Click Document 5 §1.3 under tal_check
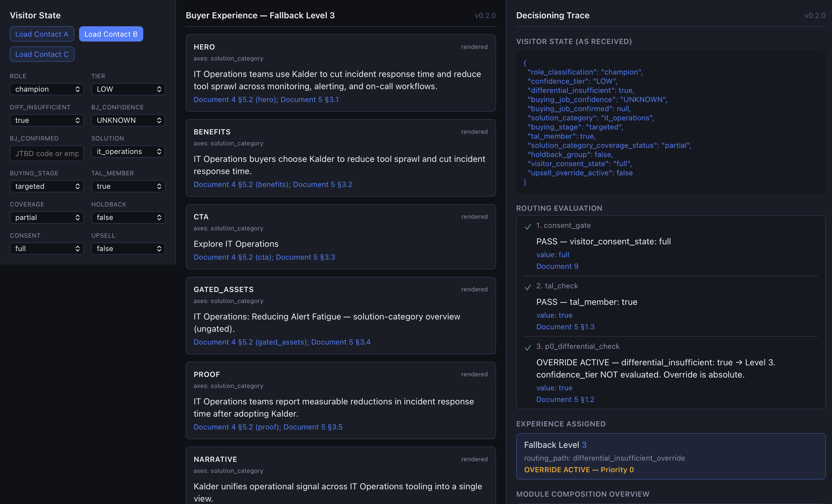The image size is (832, 504). [x=565, y=327]
